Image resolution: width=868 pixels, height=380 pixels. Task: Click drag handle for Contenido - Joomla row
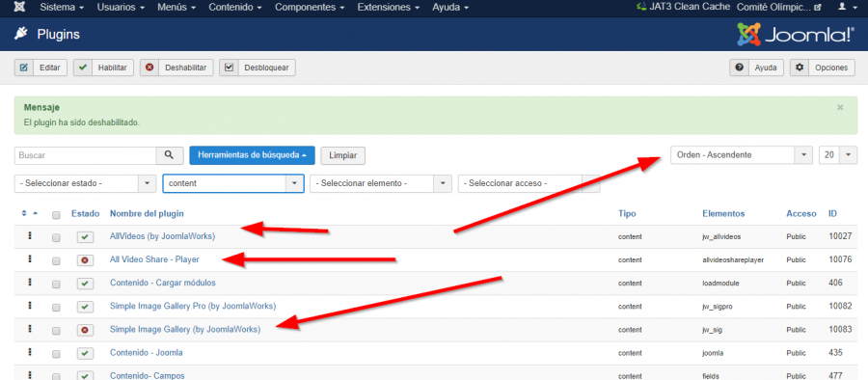pyautogui.click(x=30, y=352)
